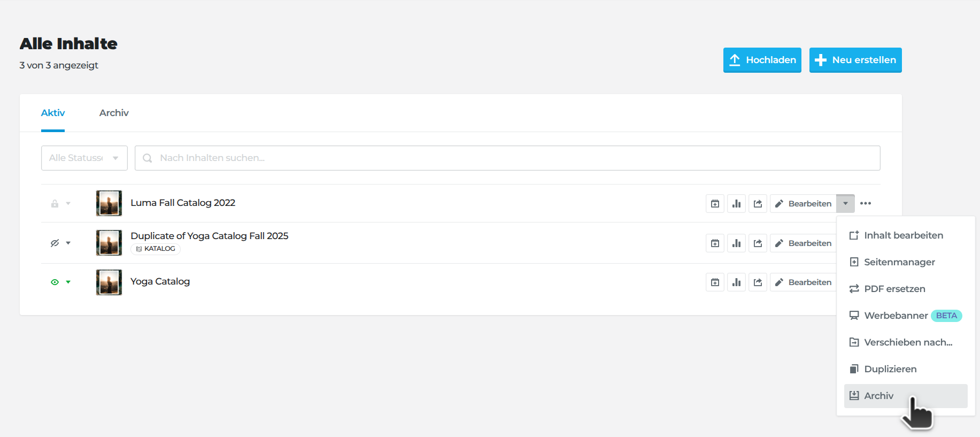Toggle the green eye visibility for Yoga Catalog
980x437 pixels.
point(55,282)
